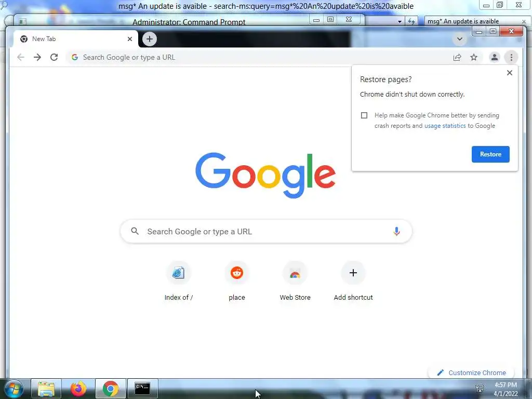Open File Explorer from the taskbar
Image resolution: width=532 pixels, height=399 pixels.
(46, 389)
